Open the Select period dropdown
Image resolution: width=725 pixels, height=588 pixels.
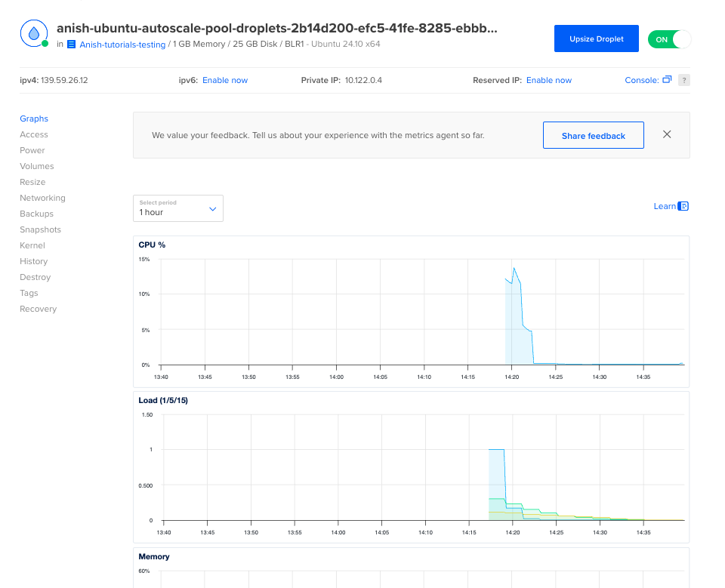[x=178, y=208]
